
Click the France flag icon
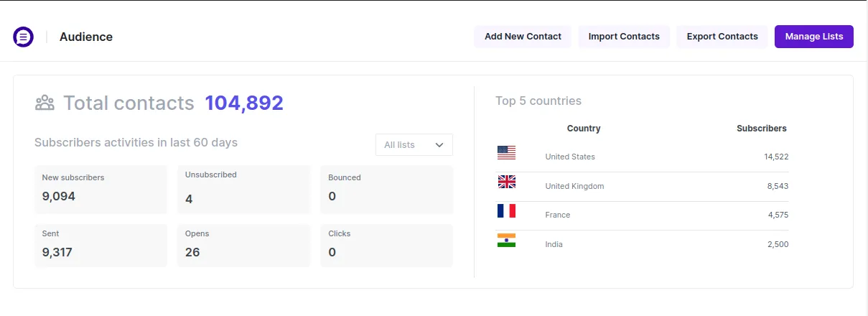point(506,211)
